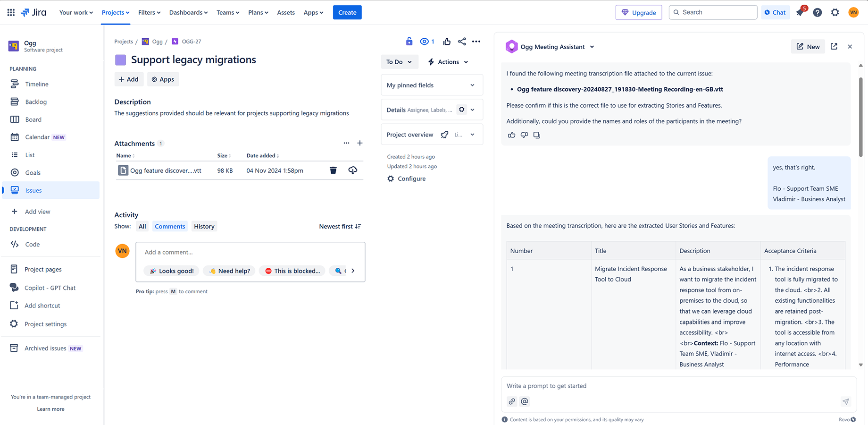Toggle the watch issue eye icon
Screen dimensions: 868x425
tap(427, 42)
